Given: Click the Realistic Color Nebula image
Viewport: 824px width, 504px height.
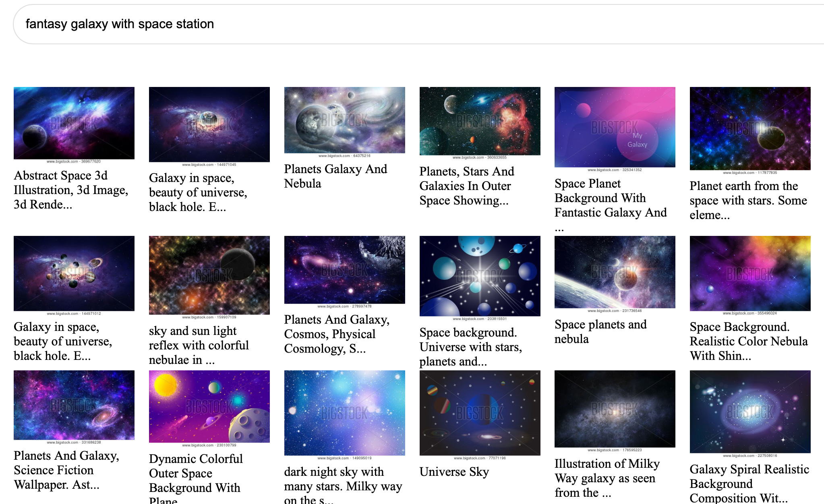Looking at the screenshot, I should [x=750, y=273].
